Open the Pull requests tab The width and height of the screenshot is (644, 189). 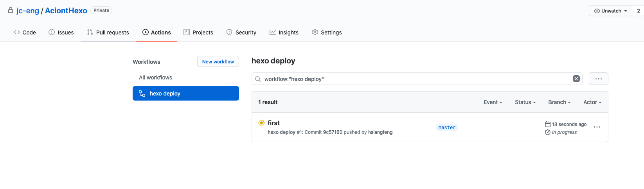tap(108, 32)
